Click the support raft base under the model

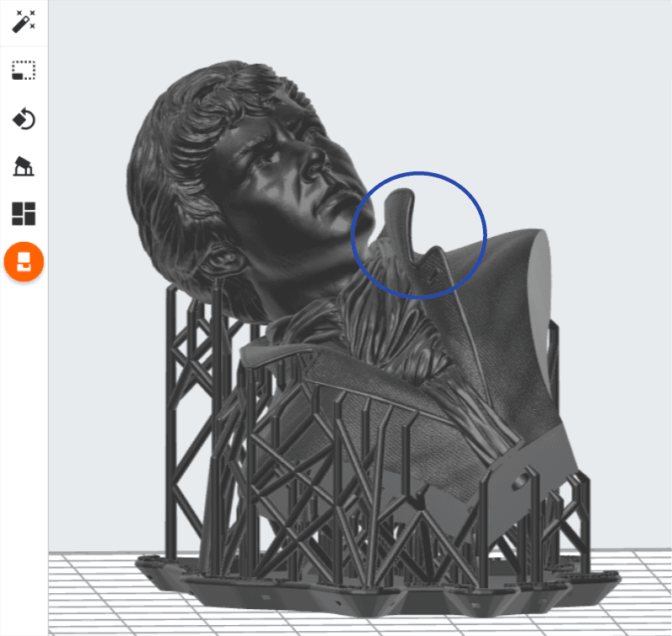pos(377,587)
